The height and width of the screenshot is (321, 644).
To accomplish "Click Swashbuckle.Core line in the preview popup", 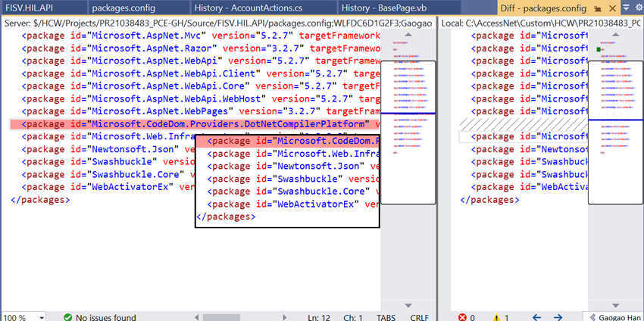I will point(293,192).
